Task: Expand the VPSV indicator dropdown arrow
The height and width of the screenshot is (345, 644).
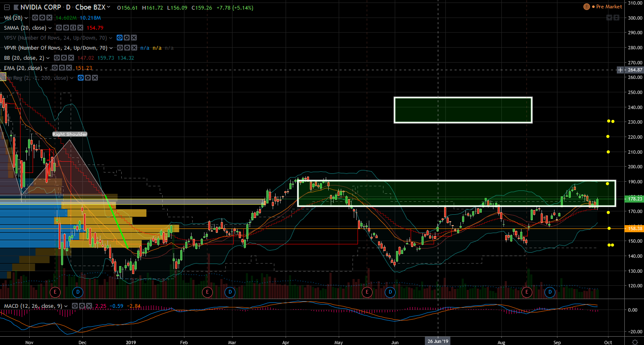Action: 111,38
